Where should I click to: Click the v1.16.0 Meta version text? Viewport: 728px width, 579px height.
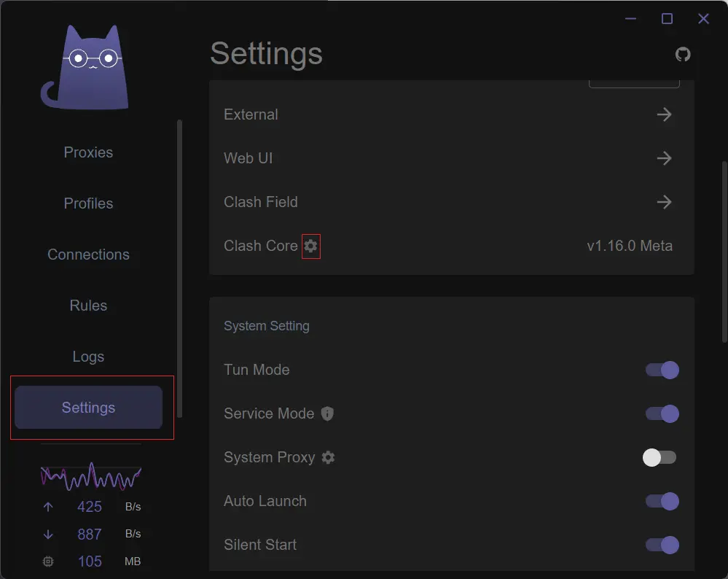tap(630, 246)
